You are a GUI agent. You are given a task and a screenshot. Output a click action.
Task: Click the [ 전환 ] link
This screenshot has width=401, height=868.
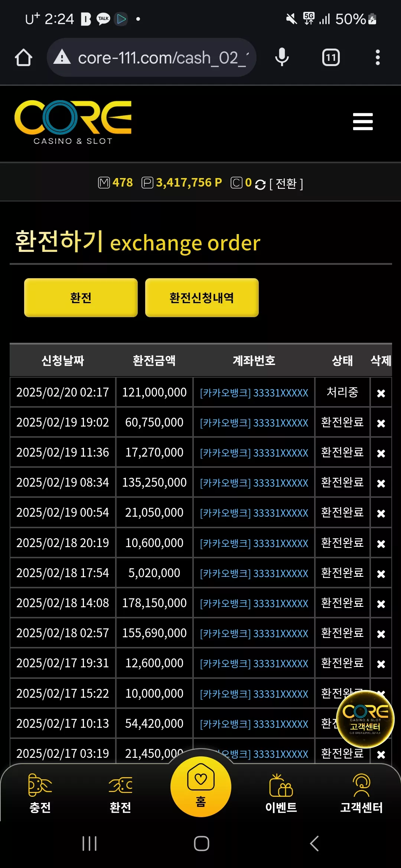coord(286,183)
